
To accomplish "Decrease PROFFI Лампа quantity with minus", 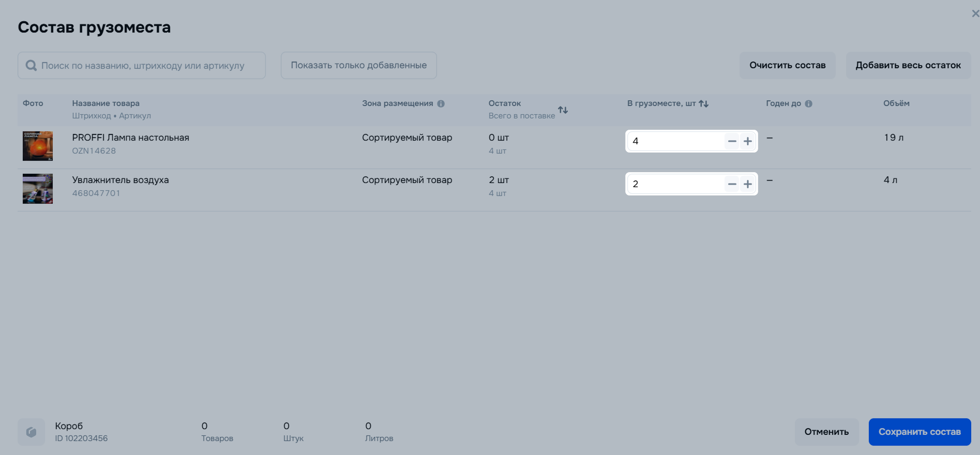I will click(x=732, y=141).
